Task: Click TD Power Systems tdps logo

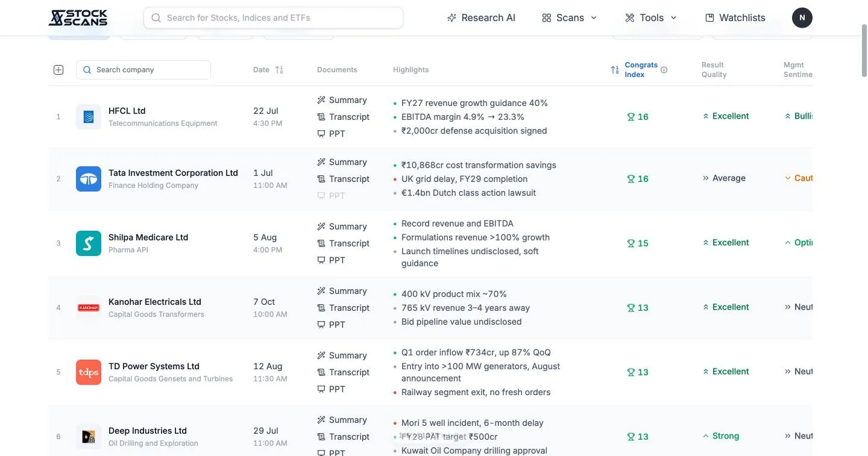Action: click(89, 372)
